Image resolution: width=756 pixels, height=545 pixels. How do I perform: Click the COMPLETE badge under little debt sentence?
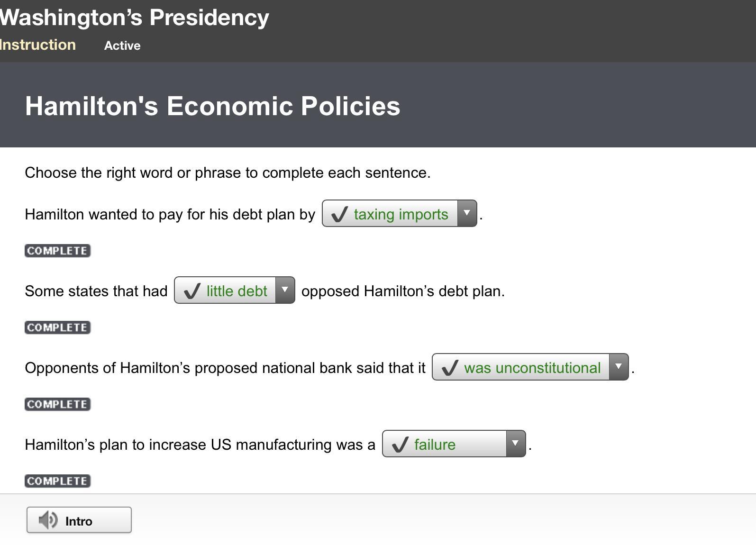(58, 327)
